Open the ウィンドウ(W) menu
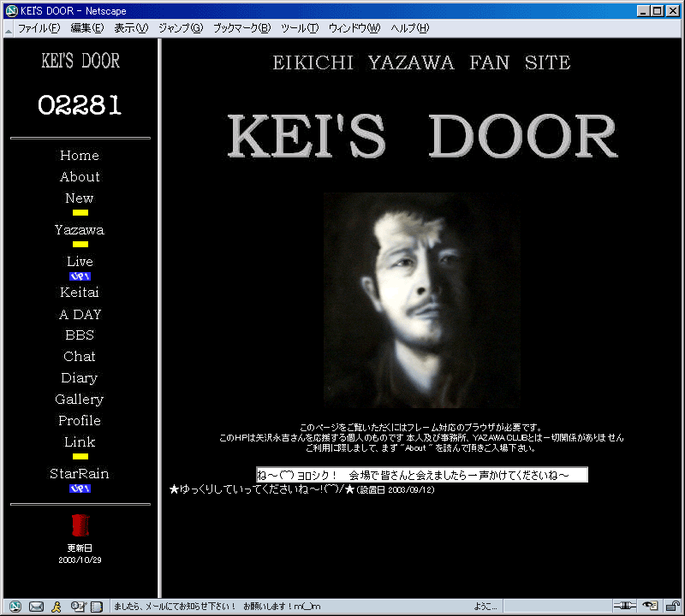 pyautogui.click(x=354, y=28)
